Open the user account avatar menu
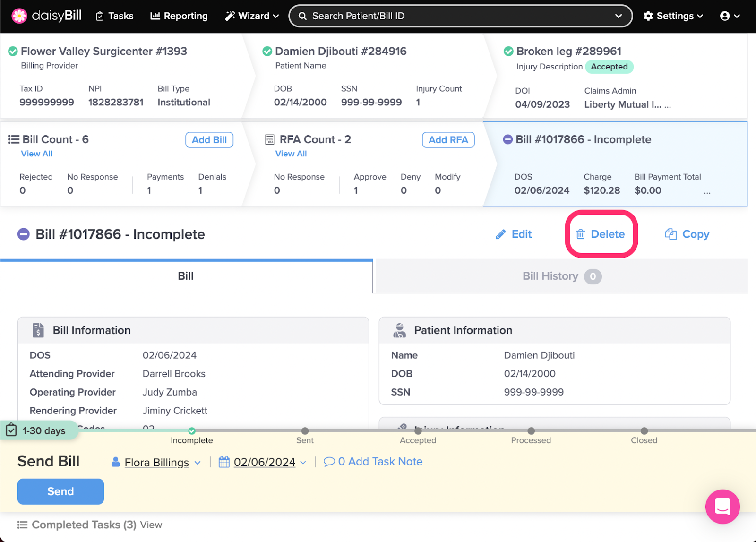This screenshot has height=542, width=756. point(730,16)
